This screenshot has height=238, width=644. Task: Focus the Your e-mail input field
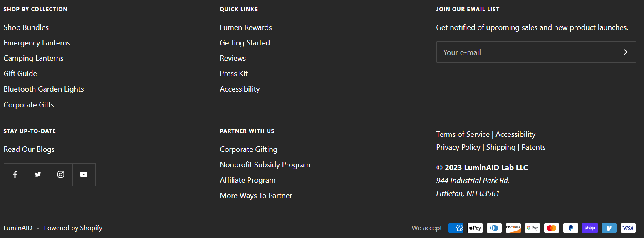point(526,52)
